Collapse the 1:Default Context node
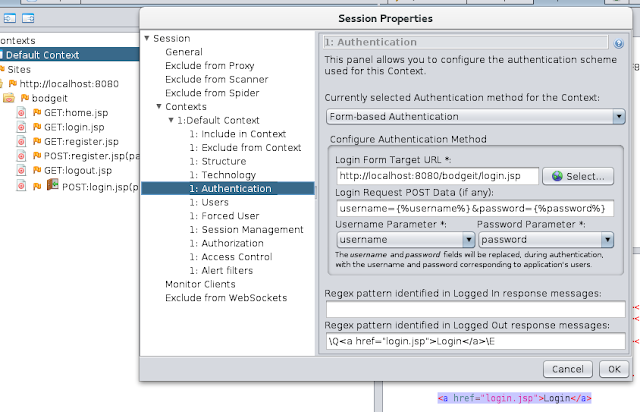 coord(169,120)
